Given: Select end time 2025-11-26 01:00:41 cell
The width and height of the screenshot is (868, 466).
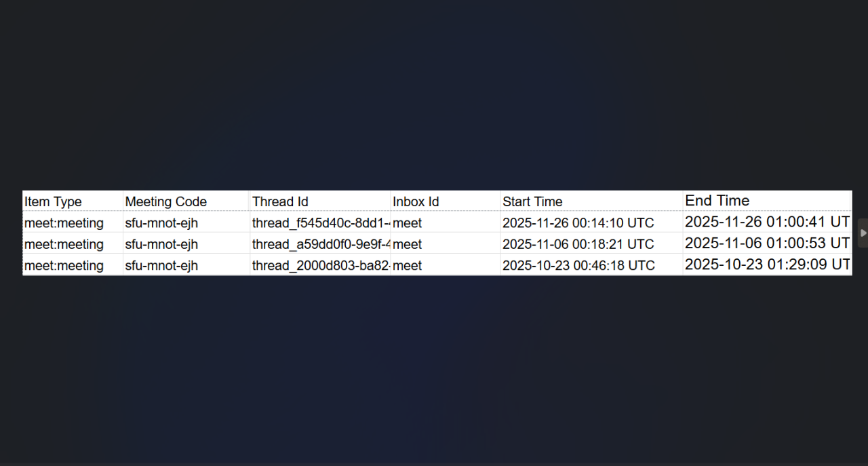Looking at the screenshot, I should (x=766, y=222).
